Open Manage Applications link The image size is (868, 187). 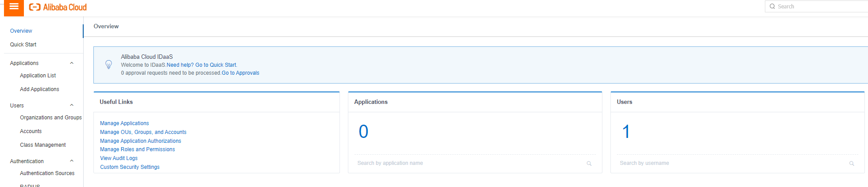pyautogui.click(x=124, y=123)
